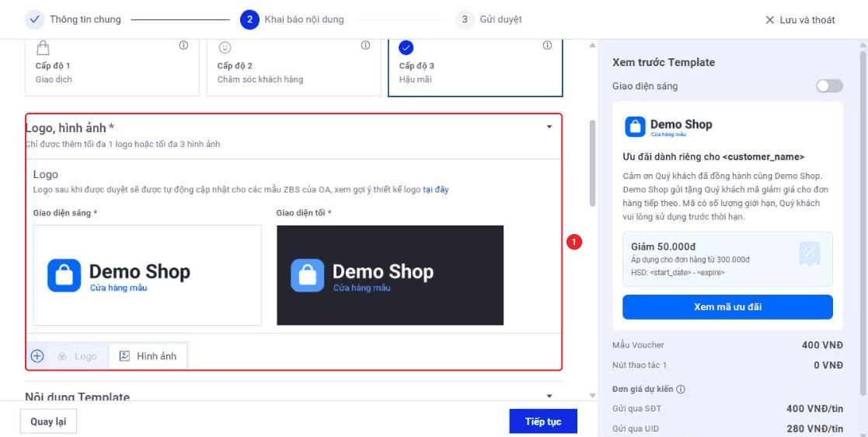
Task: Click the Gửi qua SĐT 400 VNĐ/tin value
Action: tap(814, 409)
